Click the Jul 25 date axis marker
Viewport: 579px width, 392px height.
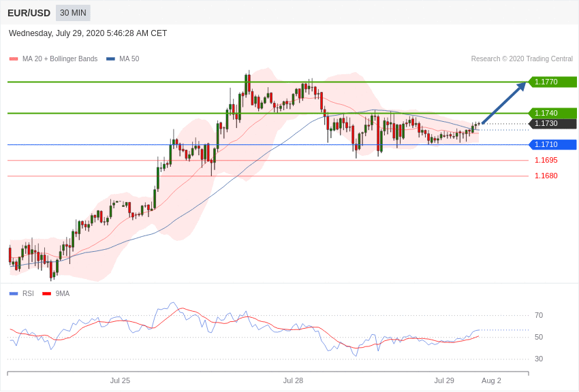pyautogui.click(x=120, y=380)
